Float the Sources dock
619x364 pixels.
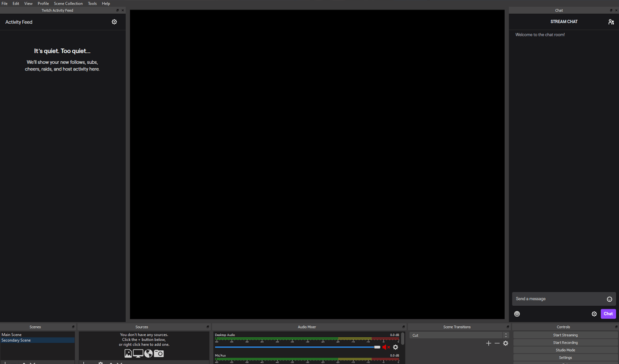208,327
